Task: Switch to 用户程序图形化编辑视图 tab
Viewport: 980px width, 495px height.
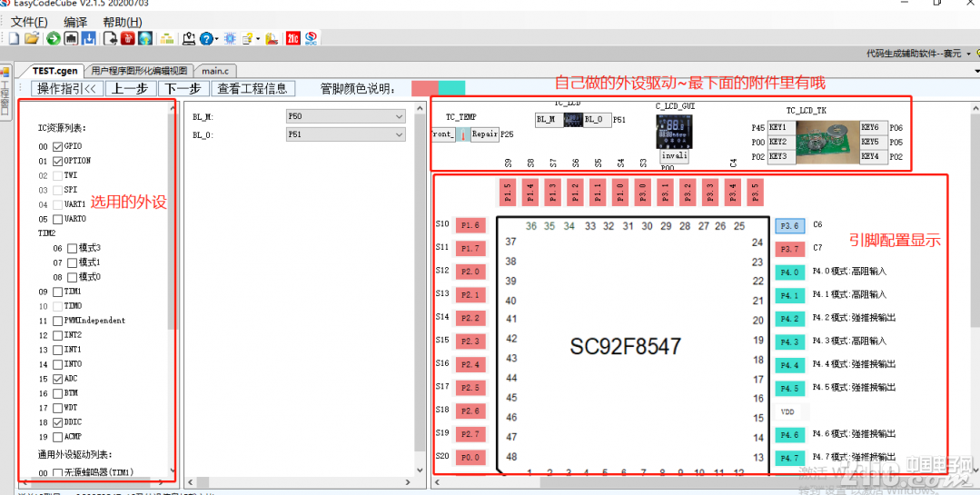Action: (x=139, y=71)
